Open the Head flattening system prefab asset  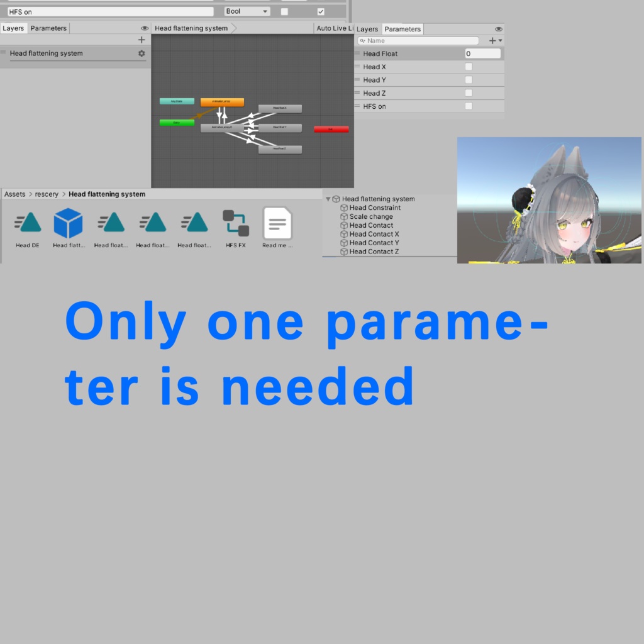coord(68,223)
